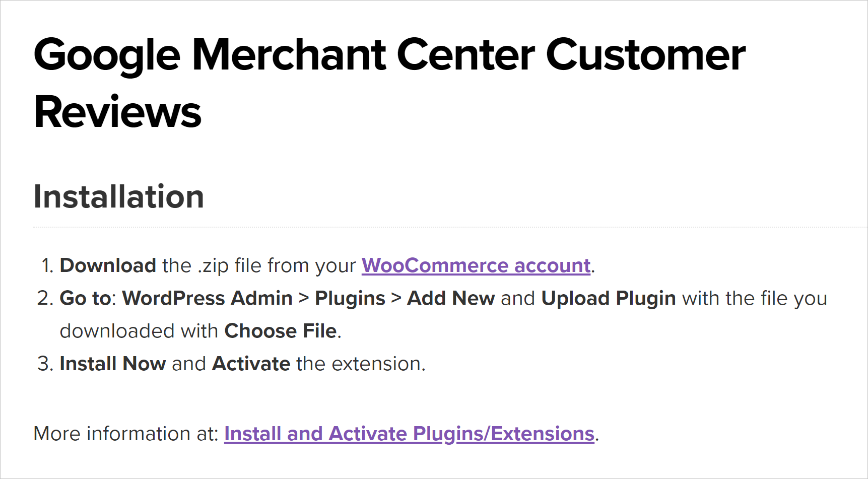The height and width of the screenshot is (479, 868).
Task: Click the list number 3 marker
Action: [45, 364]
